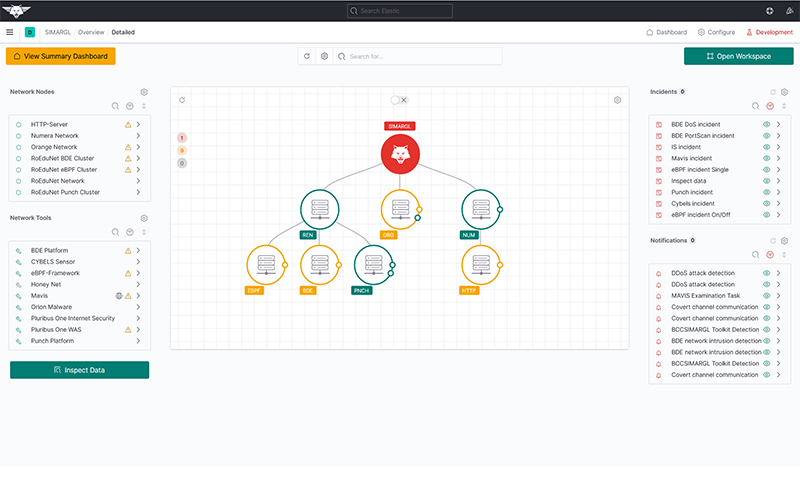This screenshot has width=800, height=480.
Task: Toggle visibility of Cybels incident
Action: pos(766,204)
